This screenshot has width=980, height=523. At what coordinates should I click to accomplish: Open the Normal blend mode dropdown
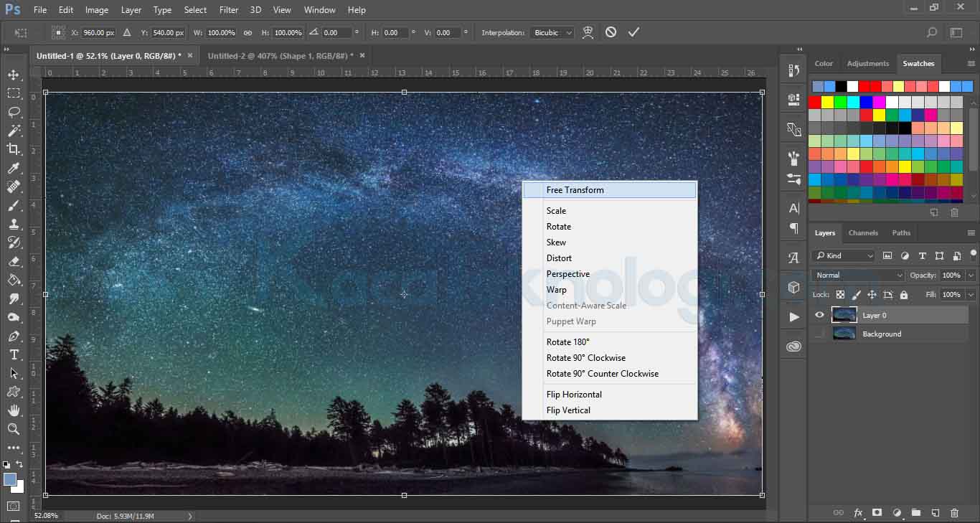(x=859, y=275)
